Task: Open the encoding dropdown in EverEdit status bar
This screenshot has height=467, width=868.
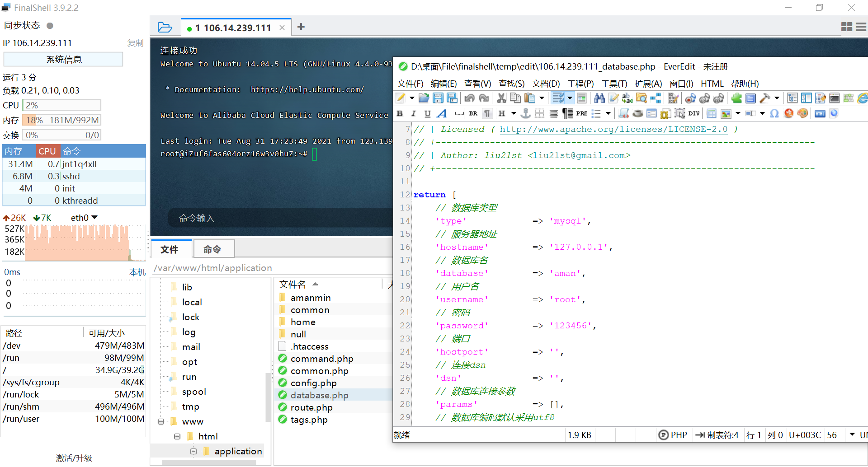Action: tap(852, 434)
